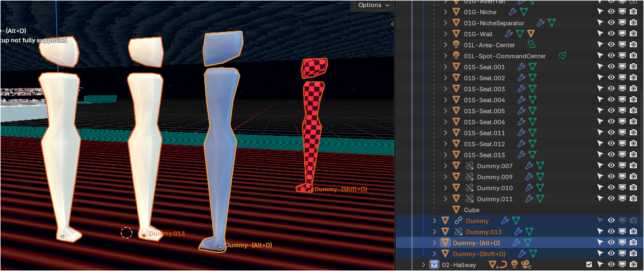Open the Options dropdown in the viewport
Screen dimensions: 644x271
[x=373, y=5]
